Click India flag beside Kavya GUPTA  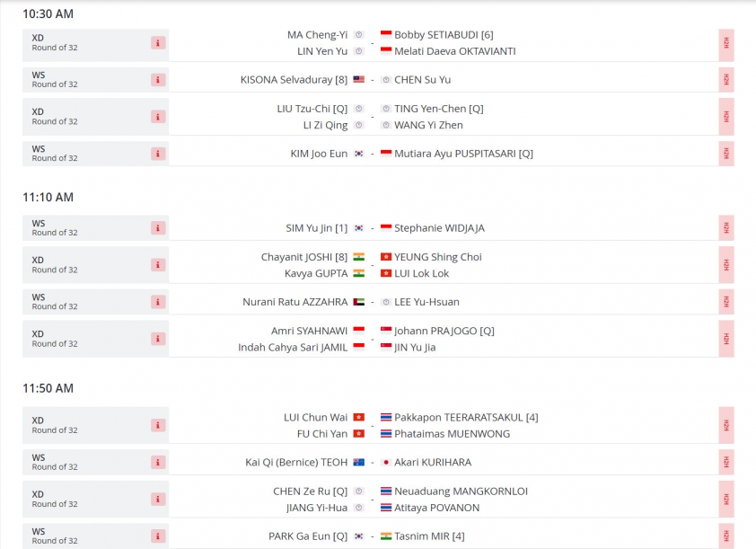359,273
